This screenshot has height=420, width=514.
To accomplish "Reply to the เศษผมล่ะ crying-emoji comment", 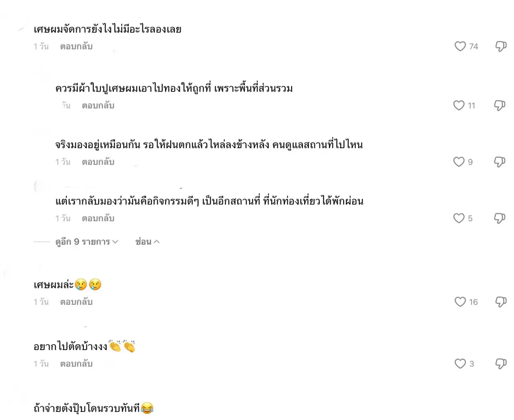I will point(76,302).
